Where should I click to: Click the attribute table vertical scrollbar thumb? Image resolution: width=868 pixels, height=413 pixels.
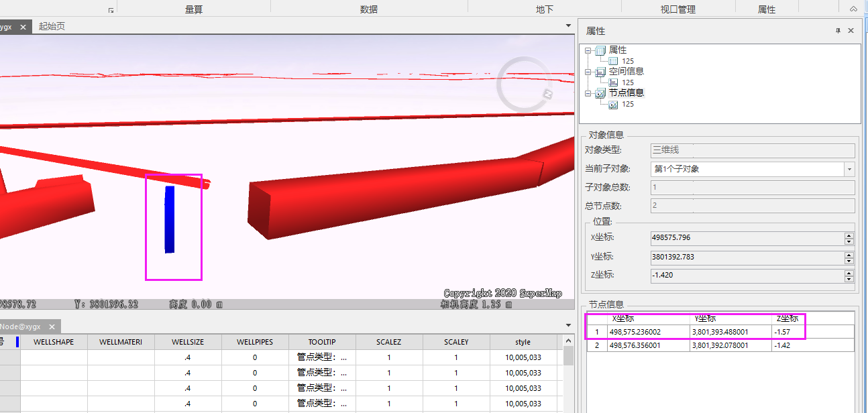point(568,356)
